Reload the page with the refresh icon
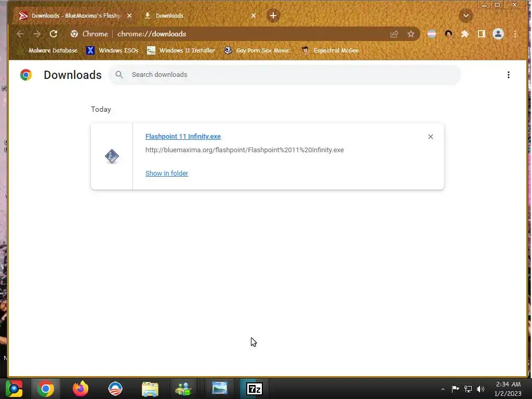The height and width of the screenshot is (399, 532). [54, 34]
